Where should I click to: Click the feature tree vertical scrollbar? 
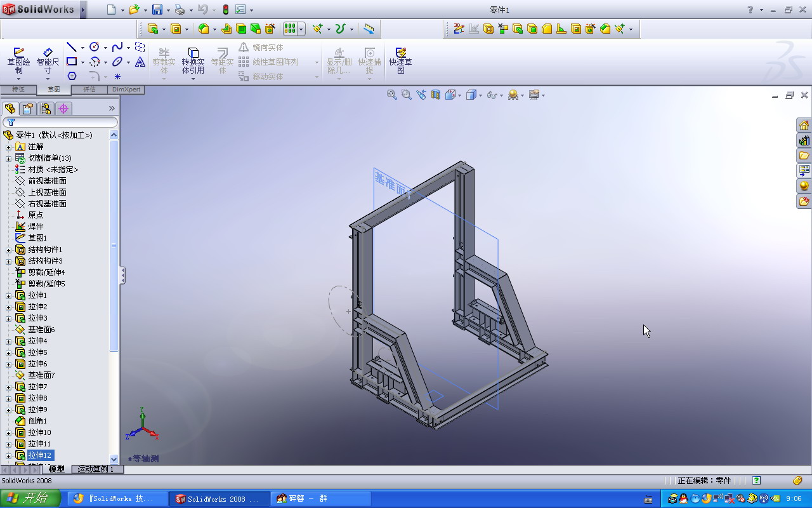(x=114, y=245)
